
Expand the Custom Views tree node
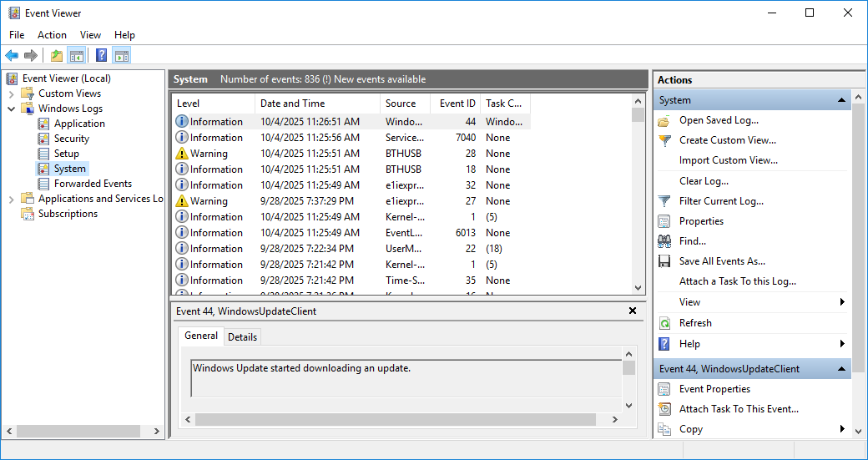pos(12,94)
